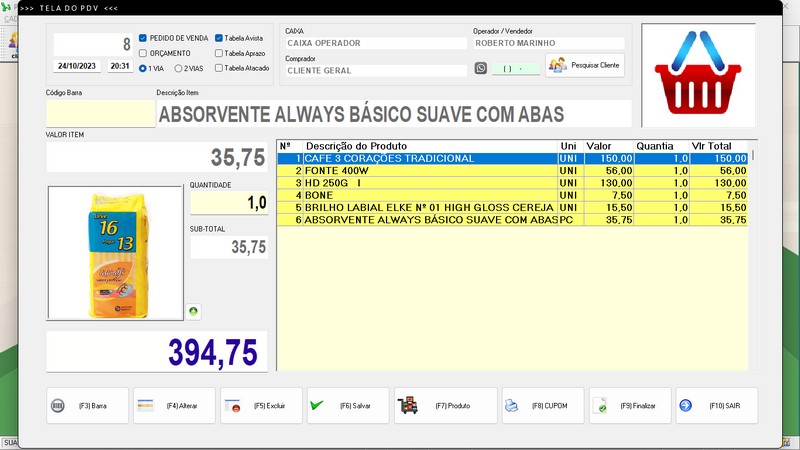The image size is (800, 450).
Task: Toggle the PEDIDO DE VENDA checkbox
Action: tap(143, 38)
